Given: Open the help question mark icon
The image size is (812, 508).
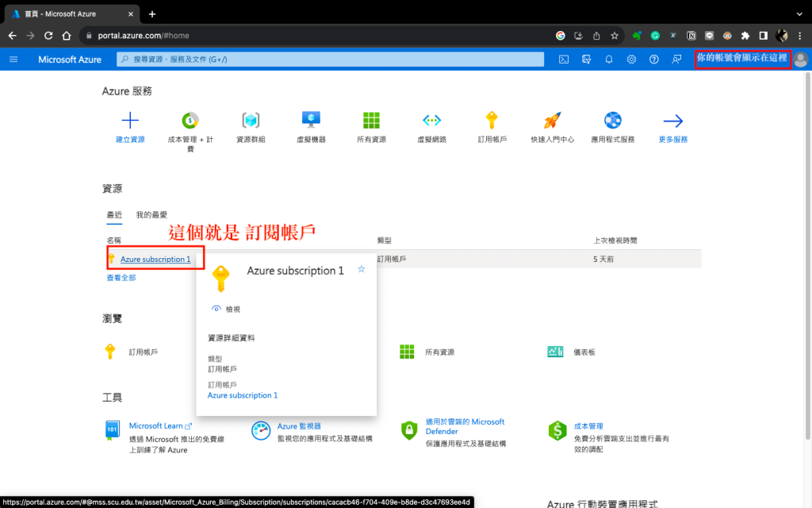Looking at the screenshot, I should click(x=654, y=60).
